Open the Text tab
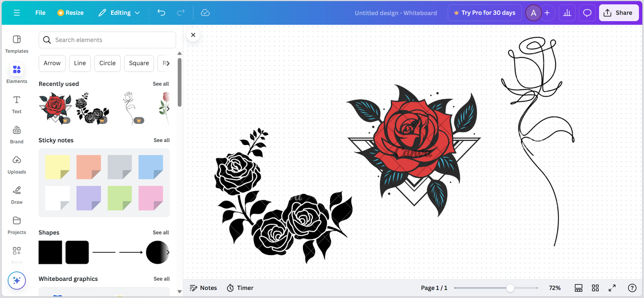Screen dimensions: 644x298 pyautogui.click(x=17, y=104)
